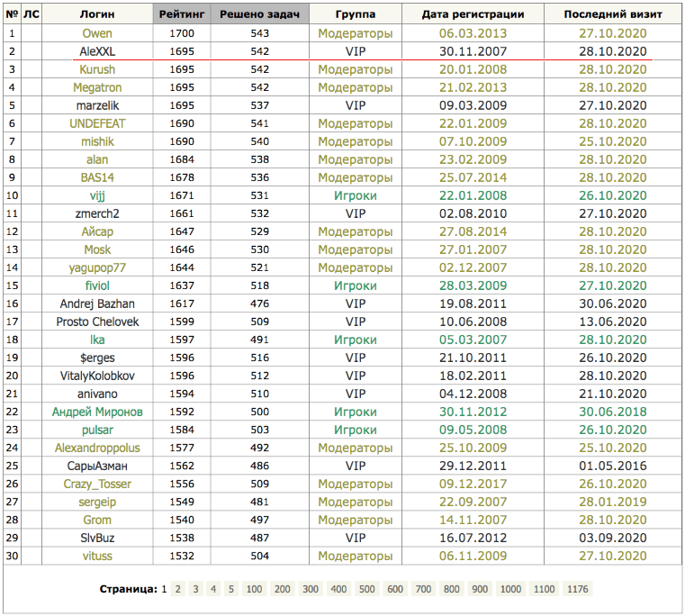Open user Owen's profile

pyautogui.click(x=97, y=33)
